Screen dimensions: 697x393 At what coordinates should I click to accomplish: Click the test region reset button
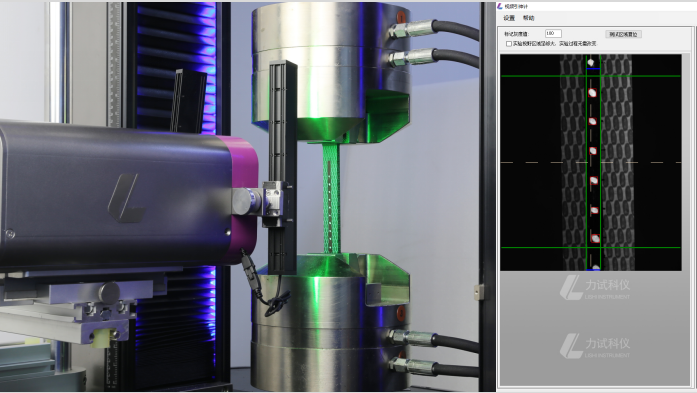click(x=623, y=34)
